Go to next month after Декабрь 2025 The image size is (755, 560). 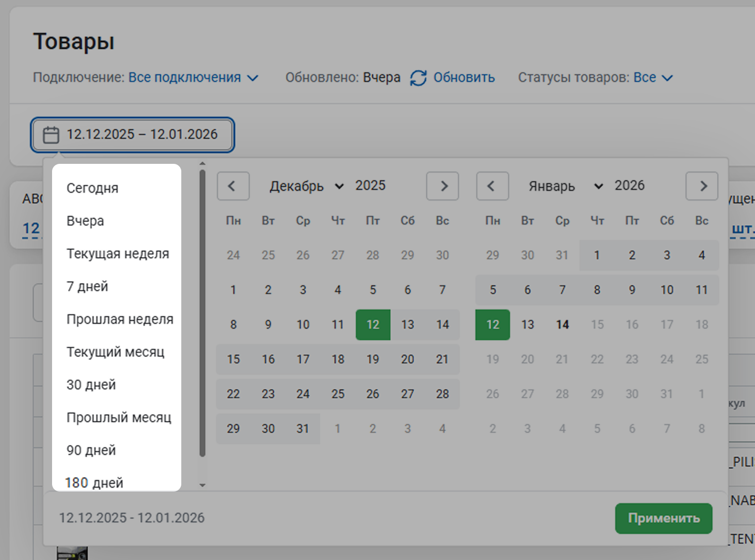coord(443,186)
